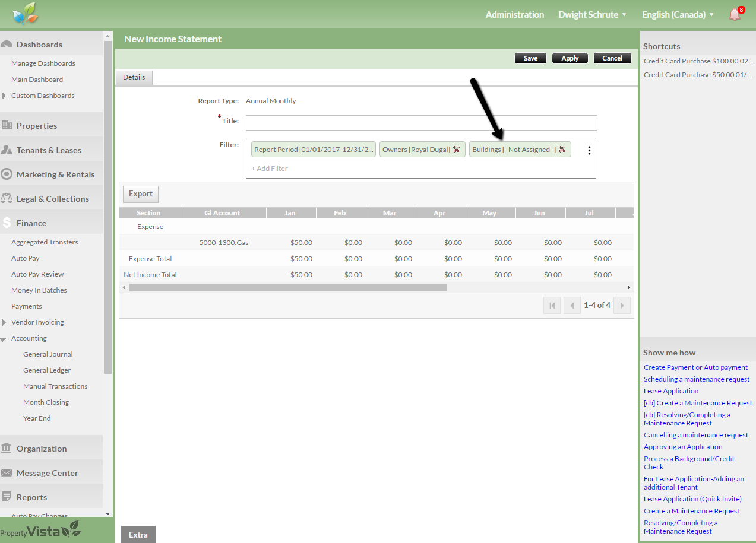Screen dimensions: 756x543
Task: Expand the Vendor Invoicing submenu
Action: point(4,322)
